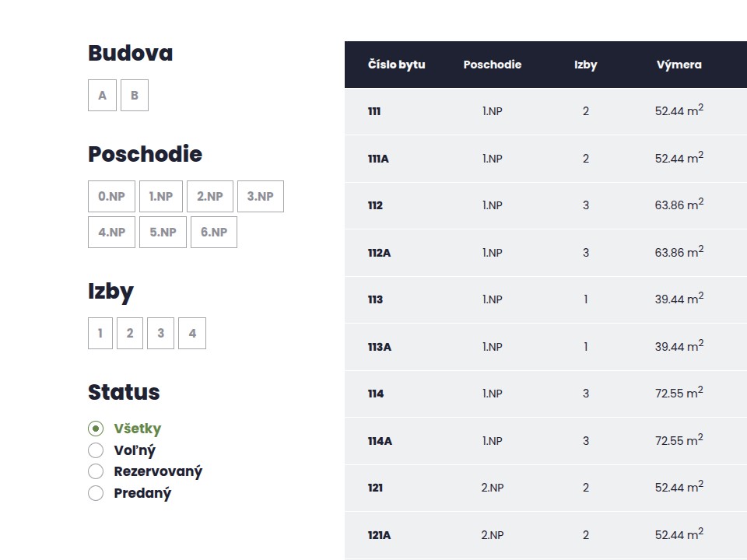Filter apartments on floor 1.NP
This screenshot has height=560, width=747.
(160, 196)
